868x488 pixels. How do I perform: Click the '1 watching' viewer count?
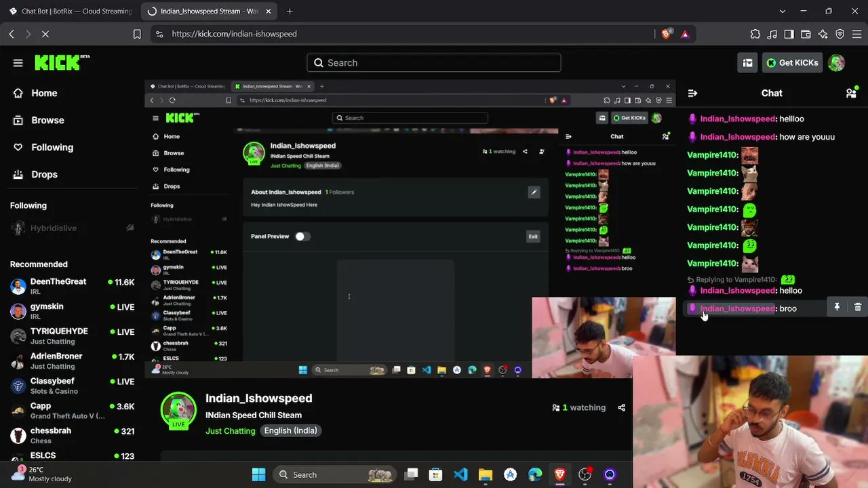[x=578, y=407]
